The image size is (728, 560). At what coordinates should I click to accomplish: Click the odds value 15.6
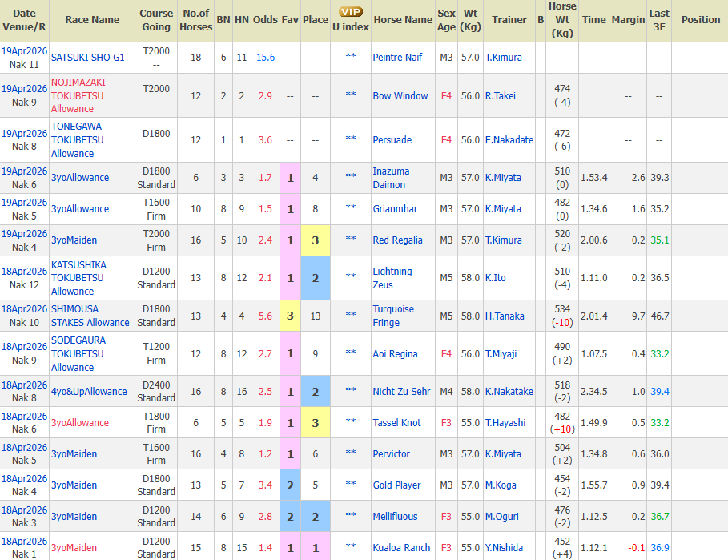point(266,58)
